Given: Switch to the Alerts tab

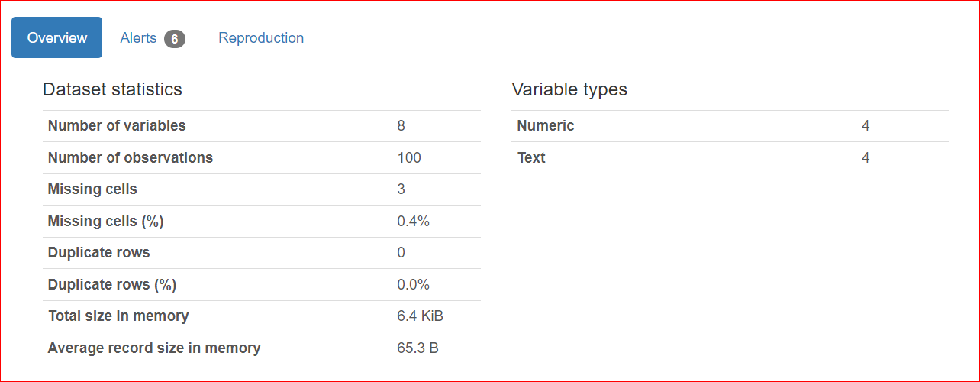Looking at the screenshot, I should [153, 37].
